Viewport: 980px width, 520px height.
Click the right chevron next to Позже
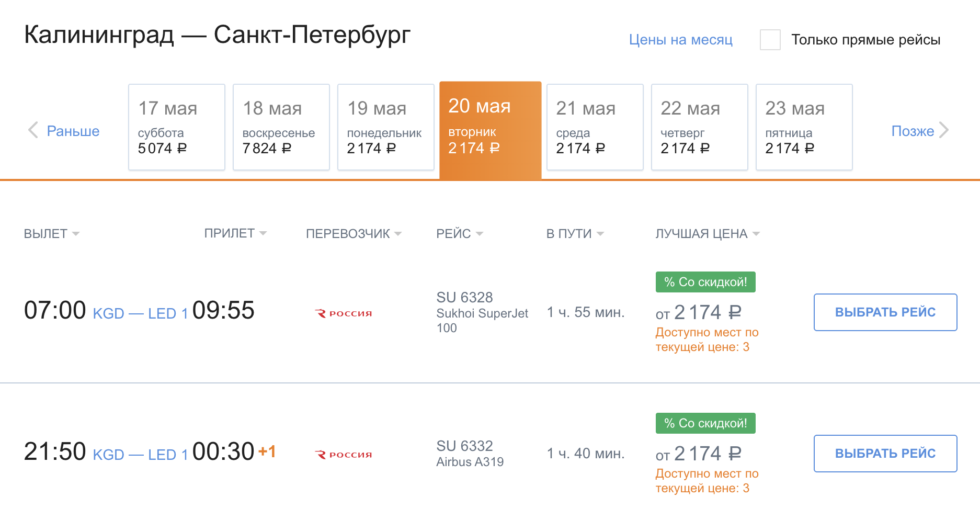pos(943,130)
